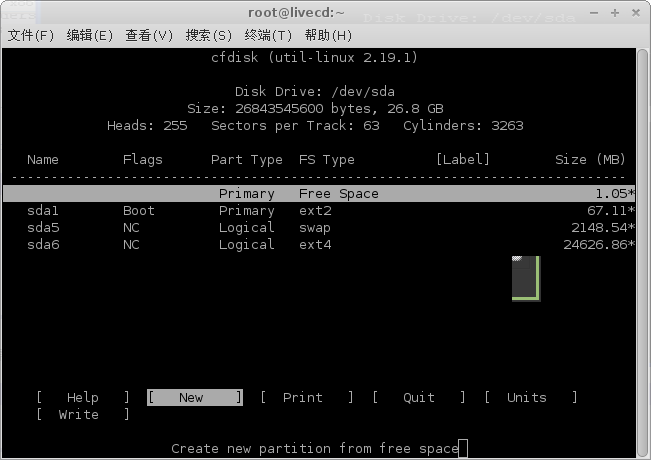Click the Size: 26843545600 bytes line

pyautogui.click(x=315, y=109)
